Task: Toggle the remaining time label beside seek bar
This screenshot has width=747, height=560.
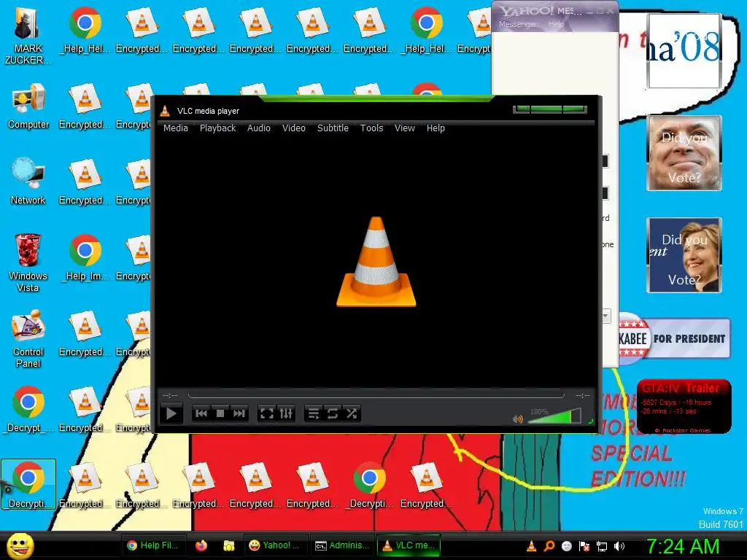Action: pos(582,395)
